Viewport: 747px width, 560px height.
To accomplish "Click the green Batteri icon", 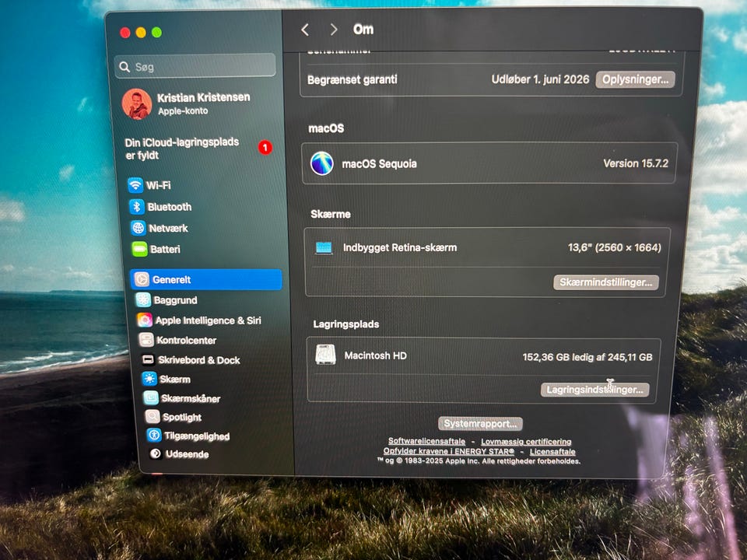I will pos(139,249).
